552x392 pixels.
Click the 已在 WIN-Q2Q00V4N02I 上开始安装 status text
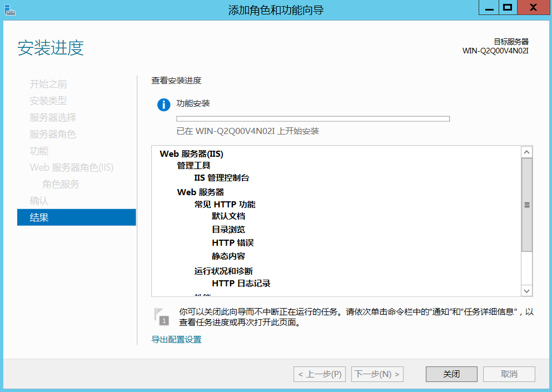click(248, 131)
